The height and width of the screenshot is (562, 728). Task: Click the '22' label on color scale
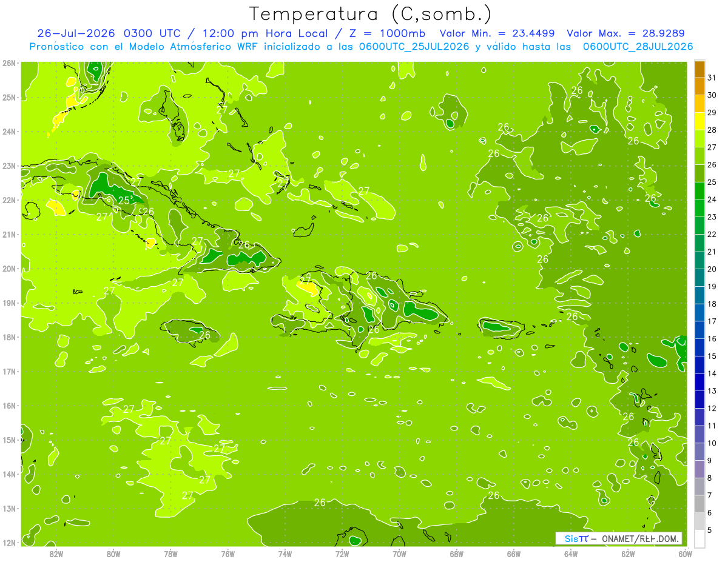pyautogui.click(x=712, y=235)
